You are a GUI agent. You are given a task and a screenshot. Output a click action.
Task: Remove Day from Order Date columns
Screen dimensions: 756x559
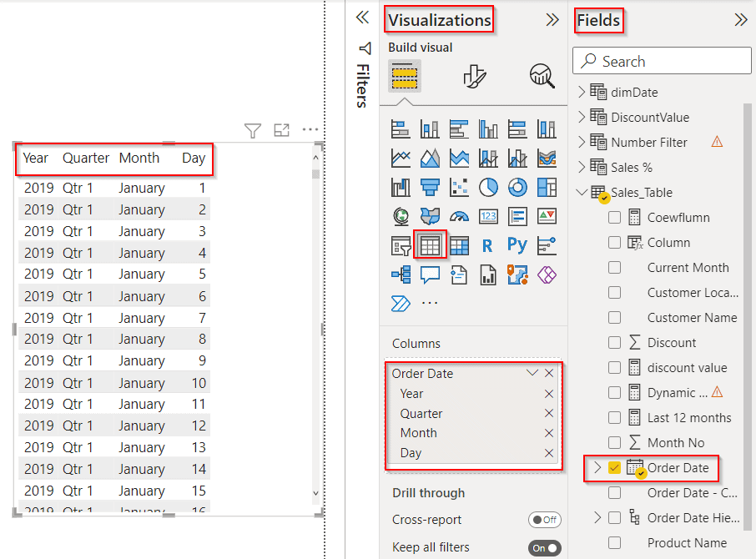tap(549, 453)
